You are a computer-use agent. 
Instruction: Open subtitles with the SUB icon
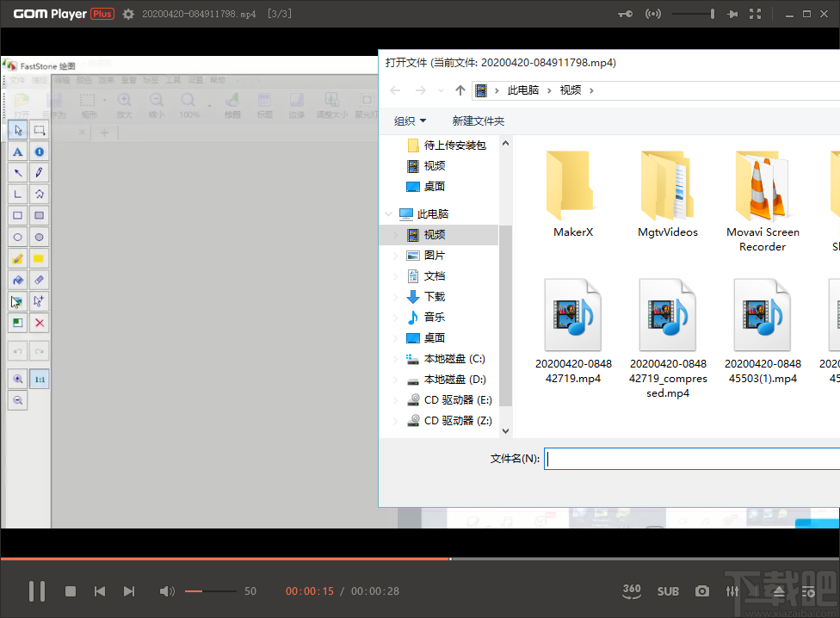pyautogui.click(x=668, y=591)
